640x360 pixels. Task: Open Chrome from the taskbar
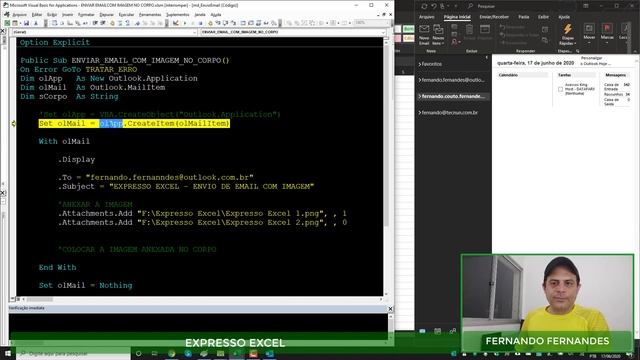pyautogui.click(x=171, y=353)
